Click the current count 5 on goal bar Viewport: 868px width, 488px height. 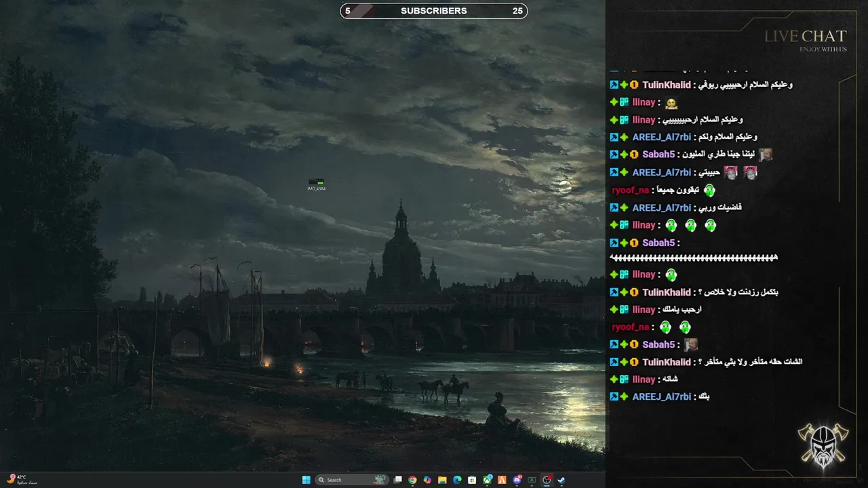point(348,11)
